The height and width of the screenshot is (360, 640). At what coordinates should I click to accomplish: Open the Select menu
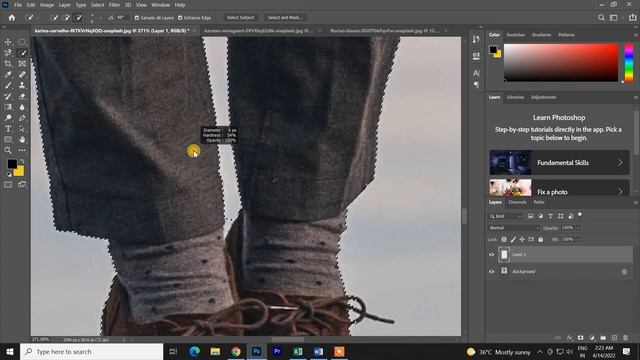click(x=97, y=5)
